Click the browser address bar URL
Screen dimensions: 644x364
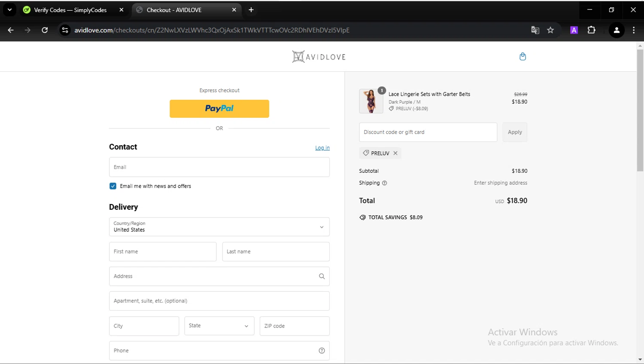(x=212, y=30)
